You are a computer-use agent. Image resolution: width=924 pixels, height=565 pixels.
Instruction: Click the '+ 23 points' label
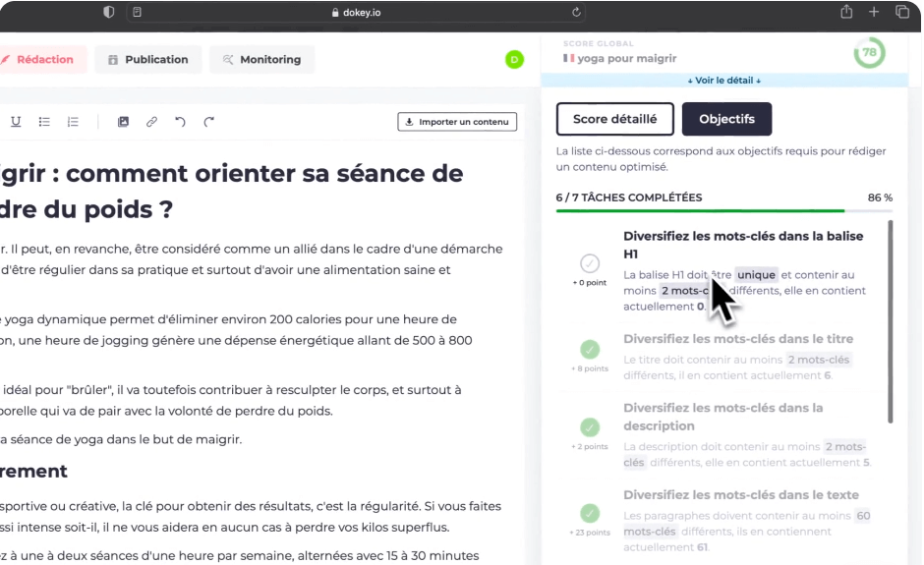pyautogui.click(x=589, y=533)
